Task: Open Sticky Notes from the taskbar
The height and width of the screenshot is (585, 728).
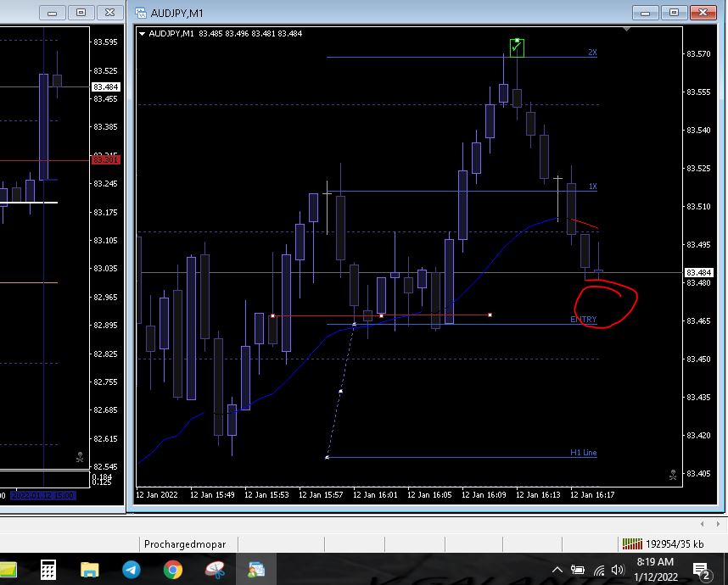Action: [8, 570]
